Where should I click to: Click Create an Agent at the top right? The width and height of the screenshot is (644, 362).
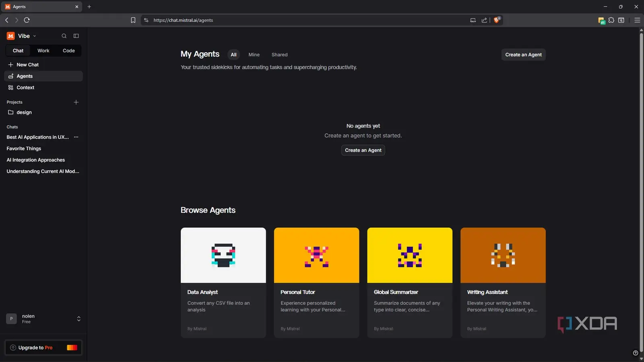click(523, 55)
